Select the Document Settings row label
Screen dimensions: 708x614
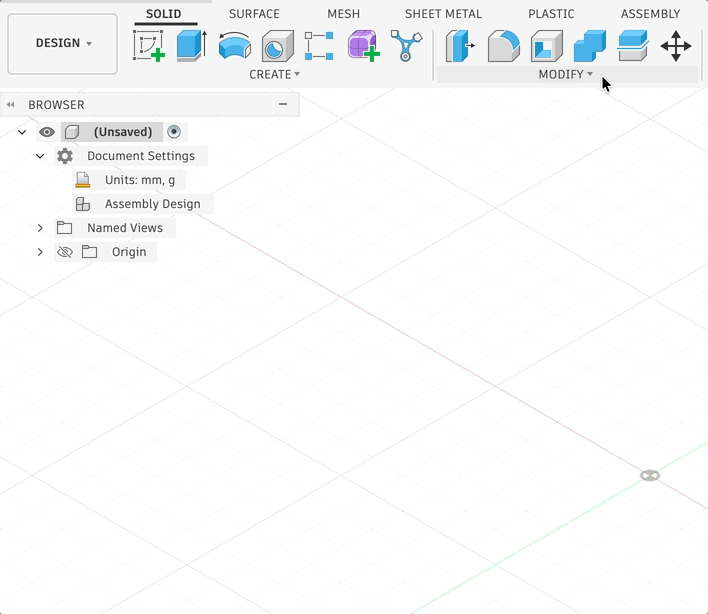[141, 156]
